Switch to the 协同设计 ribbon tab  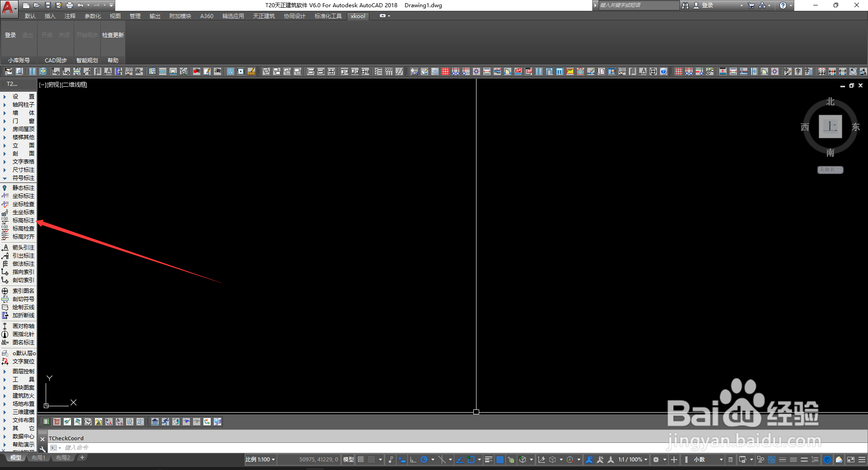(x=295, y=16)
